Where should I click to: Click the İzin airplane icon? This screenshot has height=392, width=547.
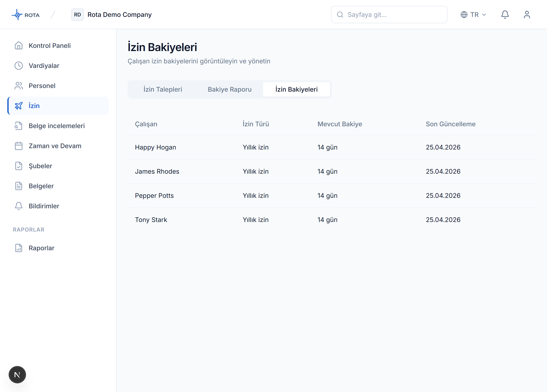pos(18,106)
